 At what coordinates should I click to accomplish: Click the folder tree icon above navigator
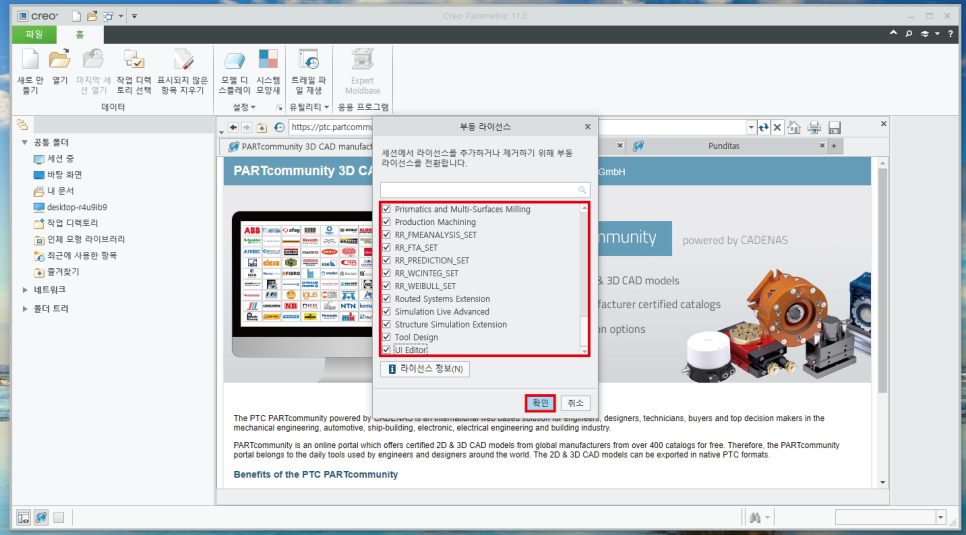click(x=23, y=125)
